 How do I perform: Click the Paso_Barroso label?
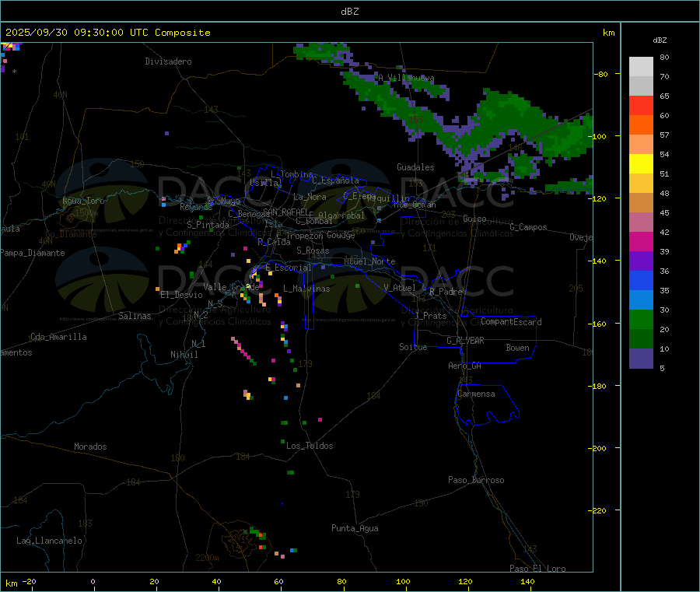476,481
